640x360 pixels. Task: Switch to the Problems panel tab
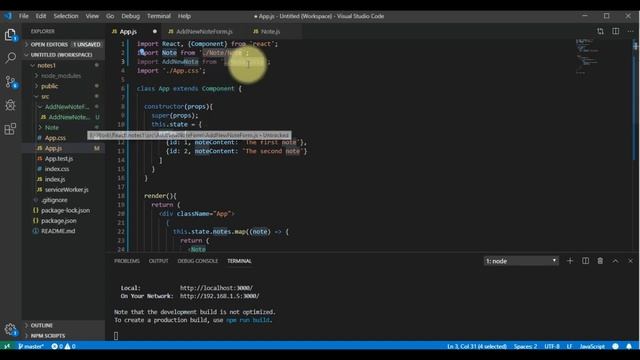127,261
